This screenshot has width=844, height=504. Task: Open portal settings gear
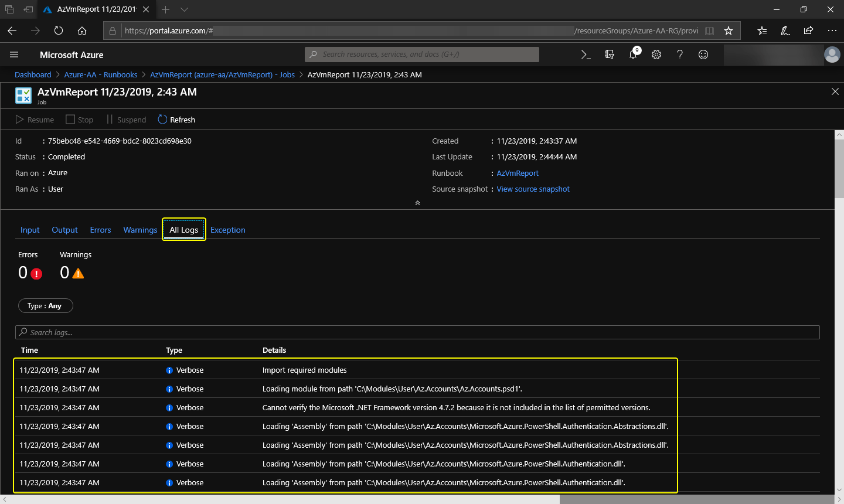pyautogui.click(x=656, y=55)
